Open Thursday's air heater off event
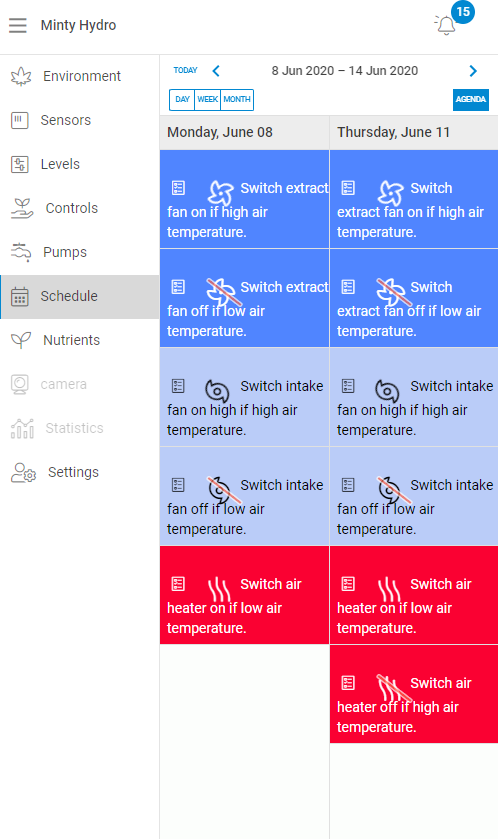This screenshot has height=839, width=498. coord(414,694)
